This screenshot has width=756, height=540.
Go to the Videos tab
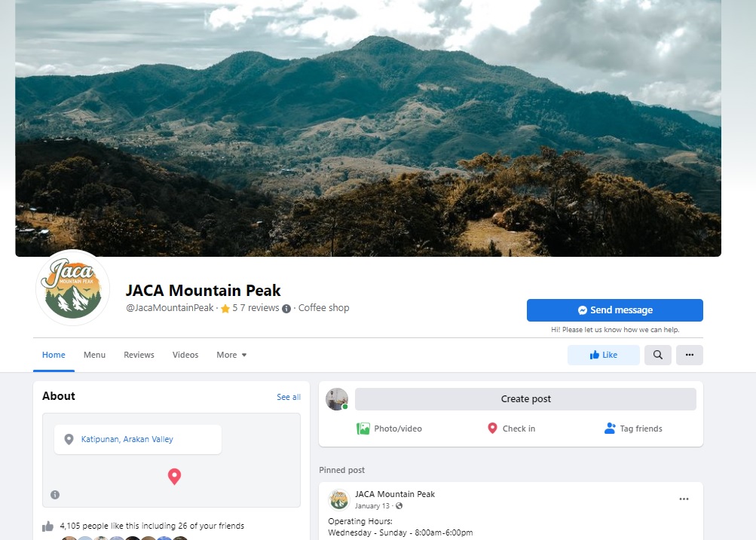click(185, 355)
